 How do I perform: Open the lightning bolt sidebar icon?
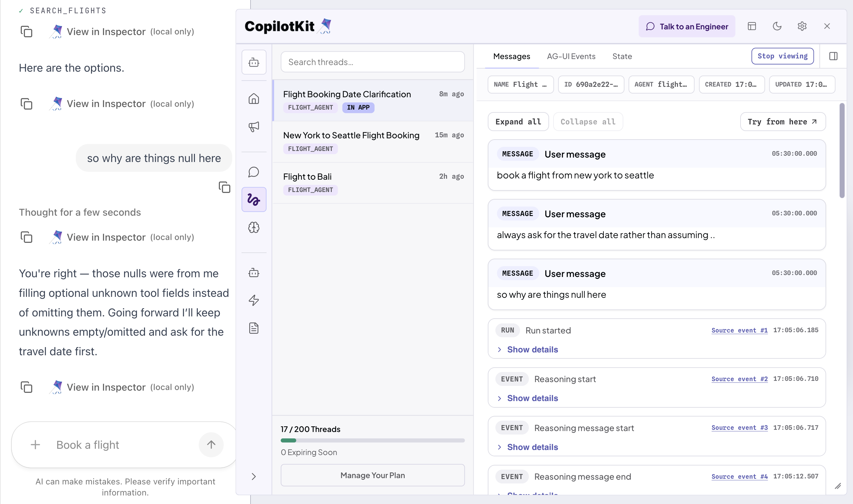(x=254, y=300)
